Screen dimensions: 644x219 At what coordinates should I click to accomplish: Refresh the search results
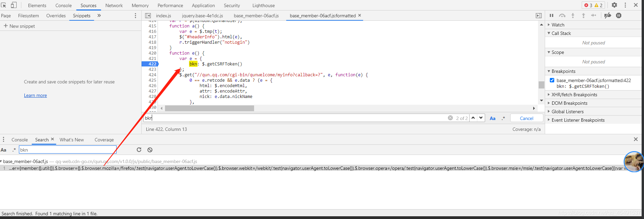(x=139, y=150)
